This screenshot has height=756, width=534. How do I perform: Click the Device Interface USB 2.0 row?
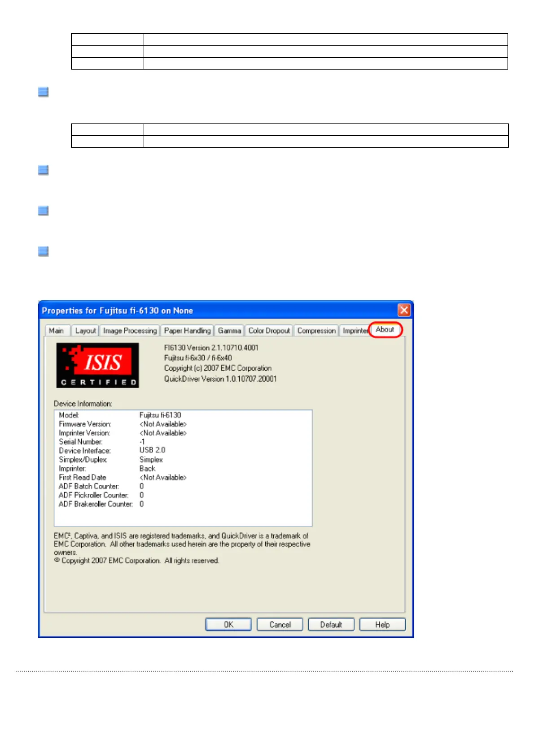pos(112,450)
